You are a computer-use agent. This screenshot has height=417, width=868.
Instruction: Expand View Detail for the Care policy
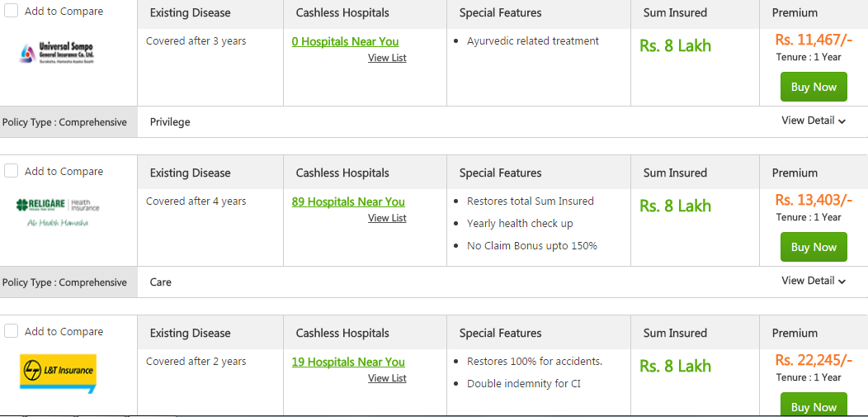pyautogui.click(x=814, y=281)
